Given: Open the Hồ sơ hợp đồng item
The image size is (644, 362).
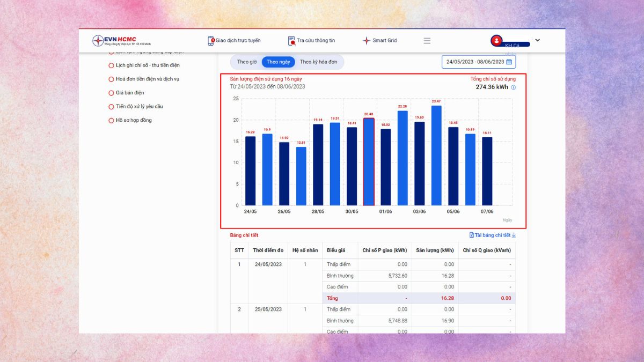Looking at the screenshot, I should [134, 120].
